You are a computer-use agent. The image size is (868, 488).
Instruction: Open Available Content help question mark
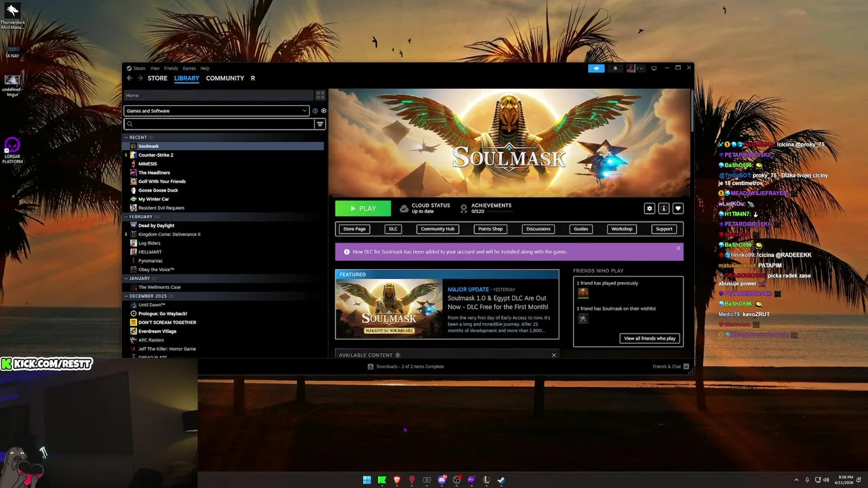pyautogui.click(x=397, y=355)
